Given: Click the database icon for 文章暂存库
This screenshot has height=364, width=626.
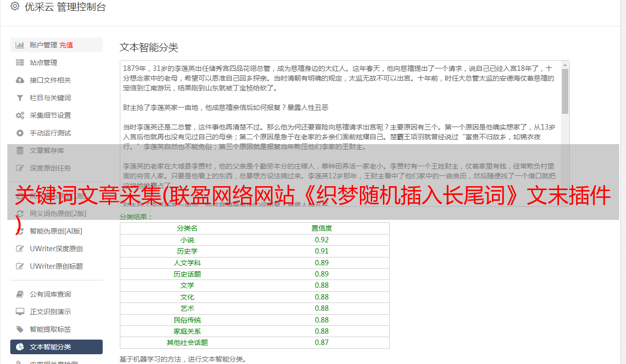Looking at the screenshot, I should 20,150.
